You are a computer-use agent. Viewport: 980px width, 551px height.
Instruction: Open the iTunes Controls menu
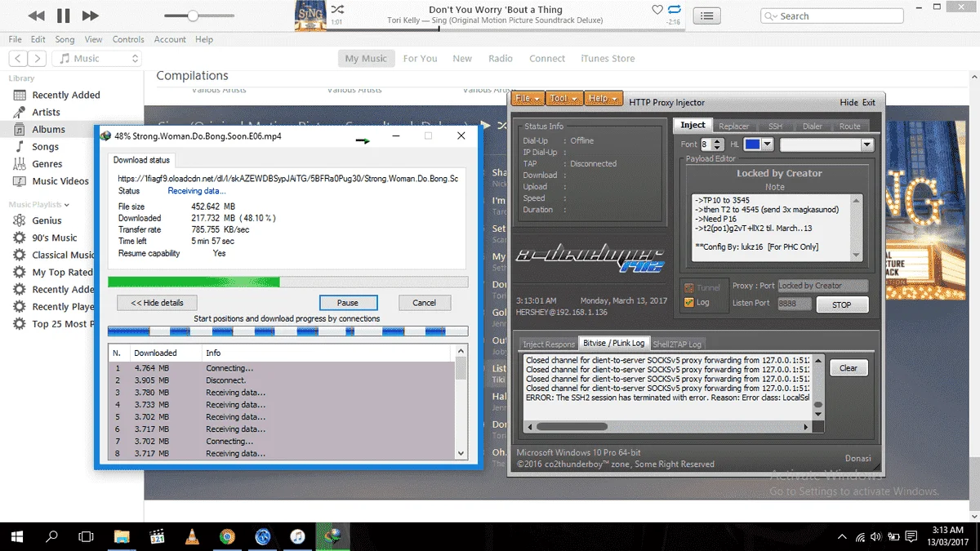point(128,39)
